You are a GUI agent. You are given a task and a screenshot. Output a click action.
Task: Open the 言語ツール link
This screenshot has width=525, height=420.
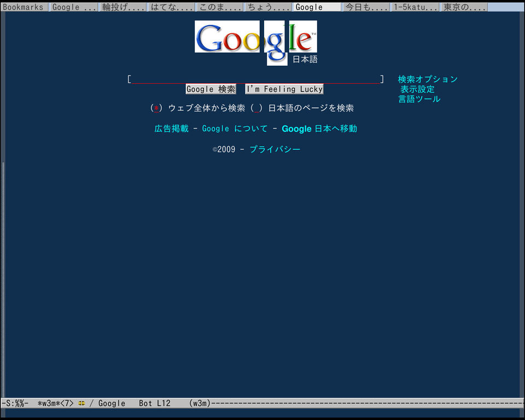(419, 99)
